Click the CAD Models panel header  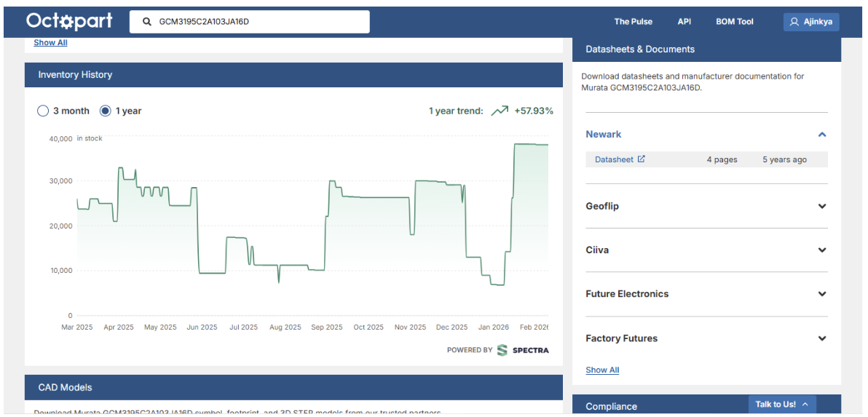293,387
